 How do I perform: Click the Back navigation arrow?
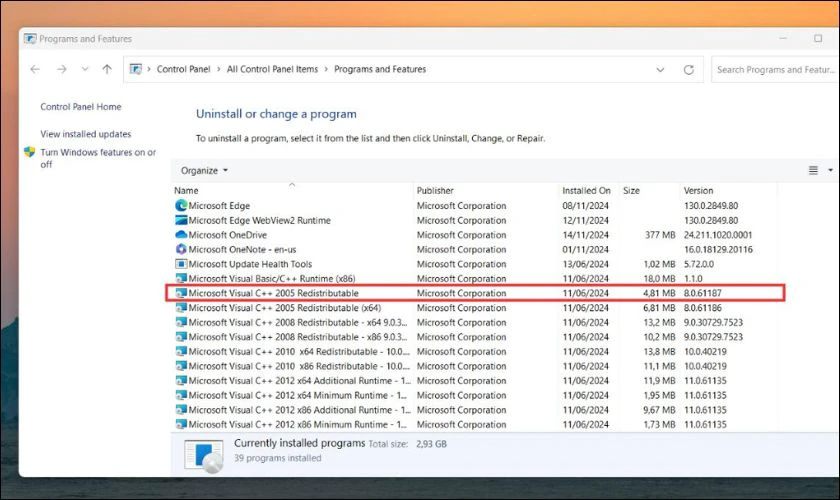pos(35,69)
